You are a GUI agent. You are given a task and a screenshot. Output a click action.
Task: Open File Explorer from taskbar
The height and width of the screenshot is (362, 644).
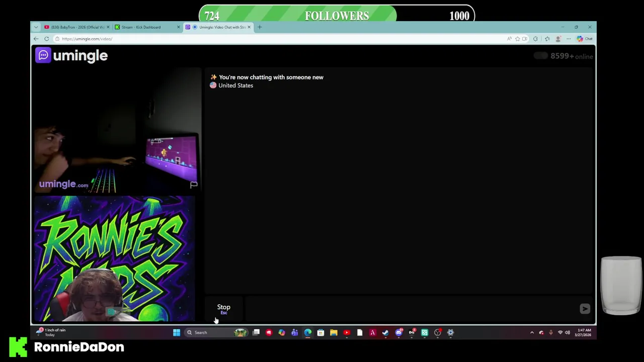click(334, 332)
